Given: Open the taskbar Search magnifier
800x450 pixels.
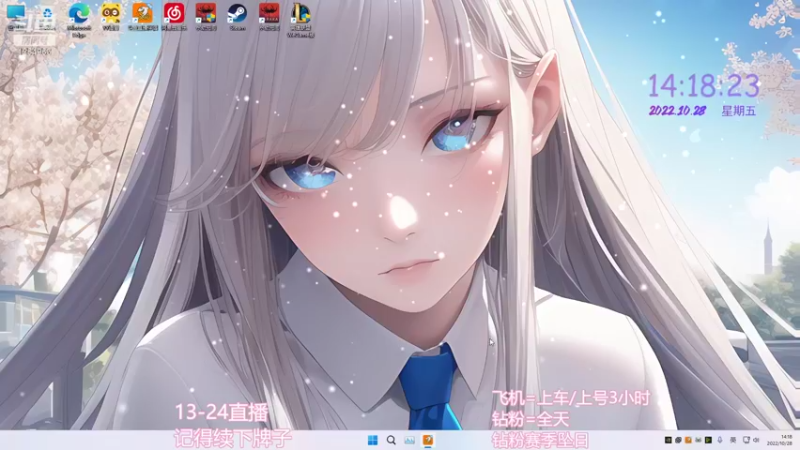Looking at the screenshot, I should (x=391, y=440).
